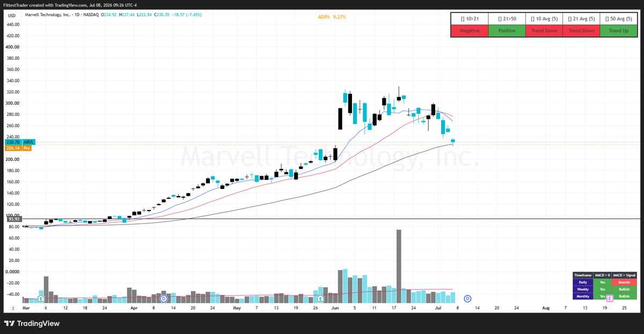Click the tallest volume bar in mid-June
This screenshot has height=334, width=644.
tap(399, 266)
